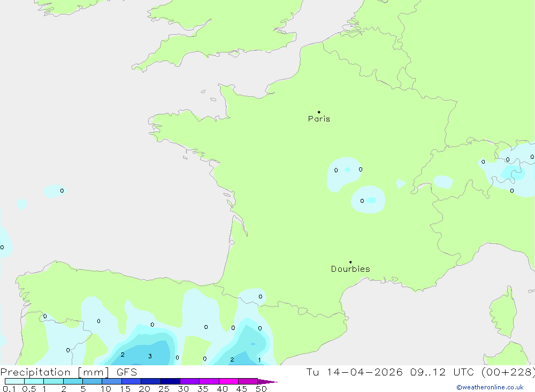Click the legend value 0.5
This screenshot has height=392, width=535.
point(29,389)
